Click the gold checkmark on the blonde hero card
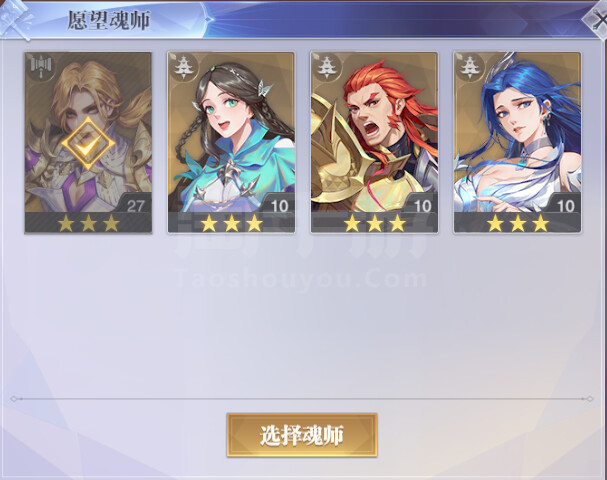The height and width of the screenshot is (480, 607). click(x=88, y=144)
